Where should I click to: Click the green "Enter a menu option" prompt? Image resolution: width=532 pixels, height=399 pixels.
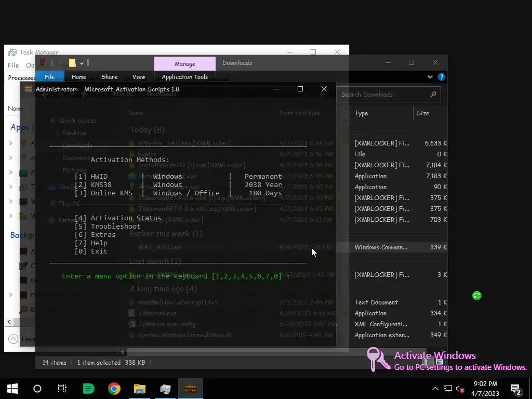[x=176, y=276]
